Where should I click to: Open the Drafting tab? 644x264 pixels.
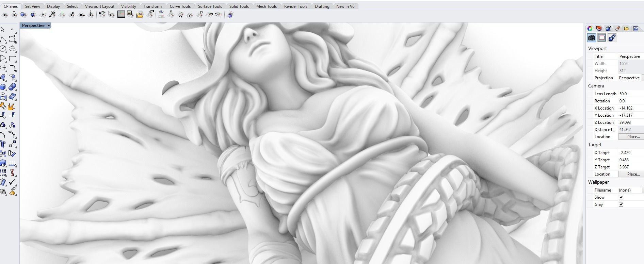tap(322, 6)
